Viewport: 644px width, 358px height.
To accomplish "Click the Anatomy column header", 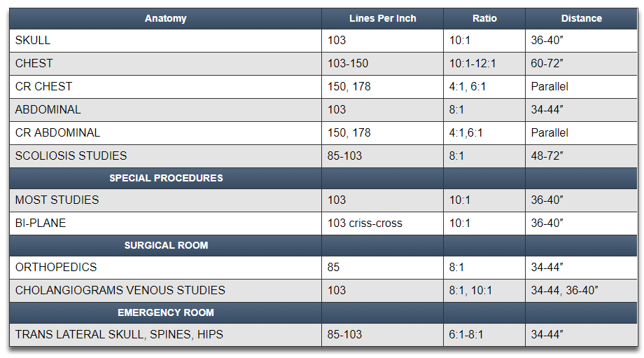I will (x=165, y=18).
